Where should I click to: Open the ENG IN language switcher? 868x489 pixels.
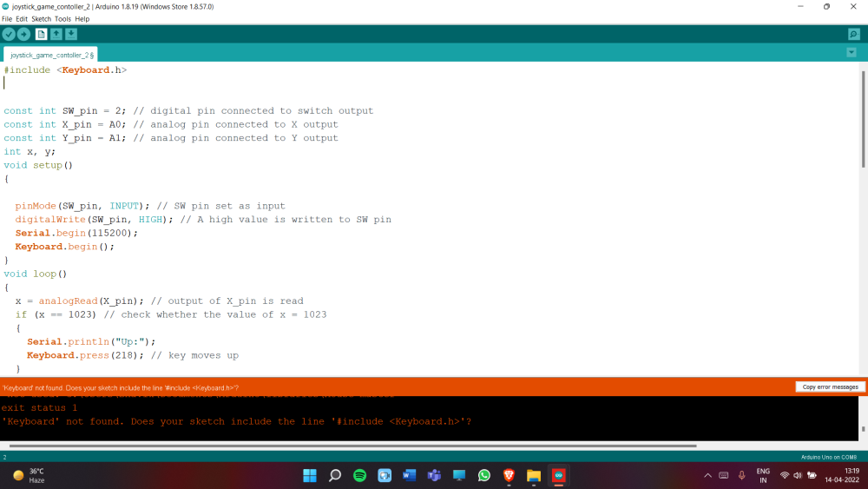point(763,475)
